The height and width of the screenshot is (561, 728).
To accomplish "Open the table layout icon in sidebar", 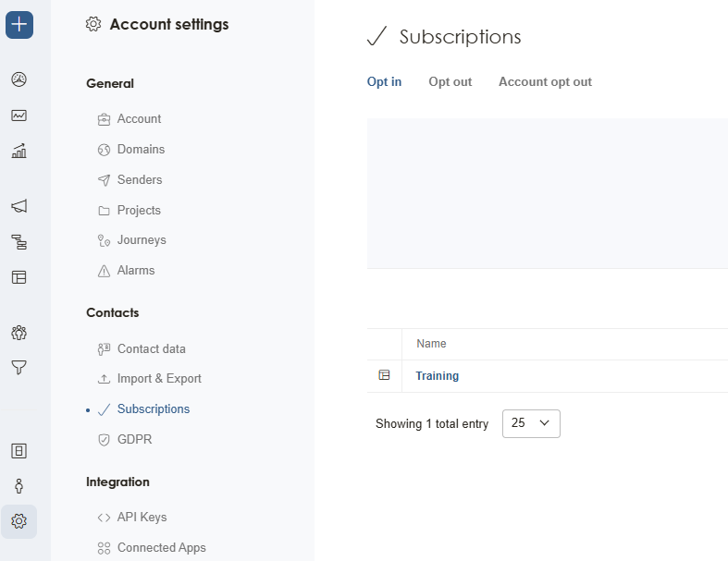I will [19, 276].
